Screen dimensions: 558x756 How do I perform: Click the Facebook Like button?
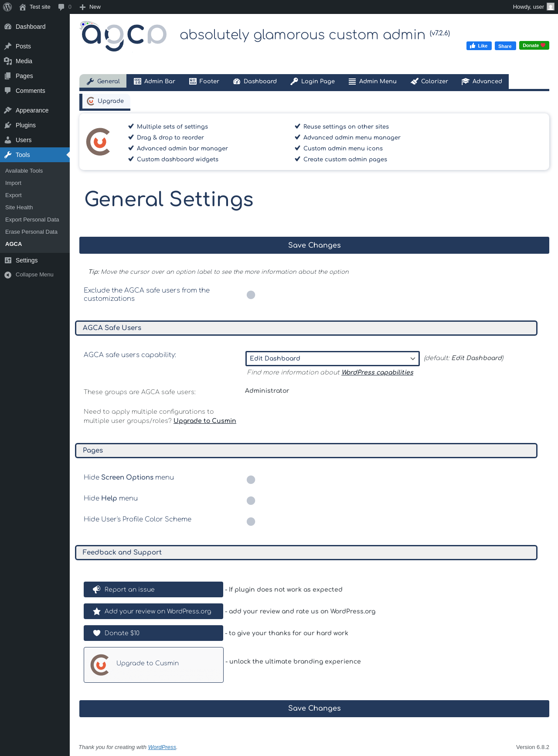pyautogui.click(x=479, y=46)
